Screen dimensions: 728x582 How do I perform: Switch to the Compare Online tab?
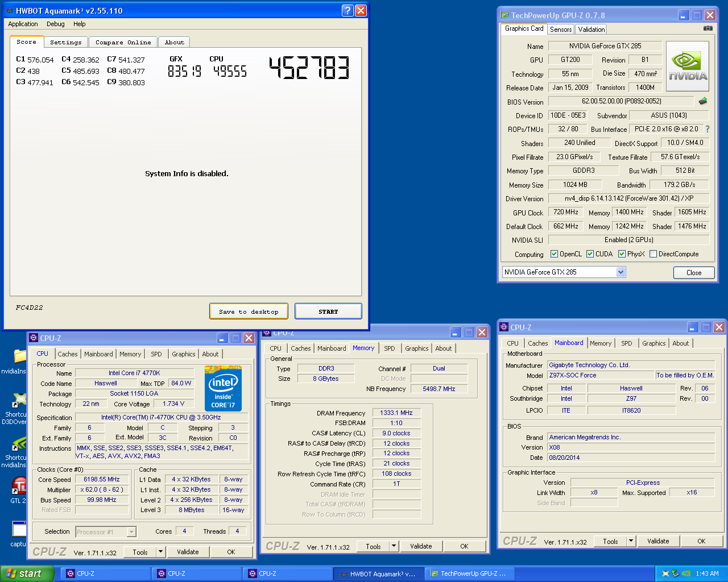tap(123, 42)
